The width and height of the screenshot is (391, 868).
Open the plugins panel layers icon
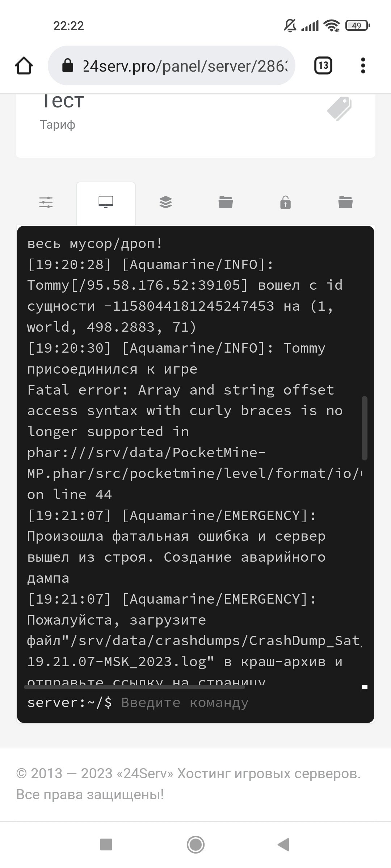coord(165,203)
